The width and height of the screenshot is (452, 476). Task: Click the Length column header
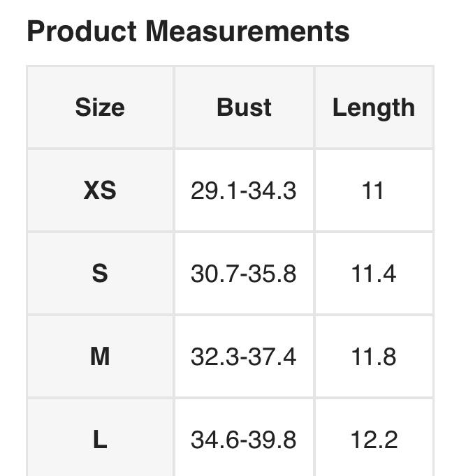click(x=373, y=107)
